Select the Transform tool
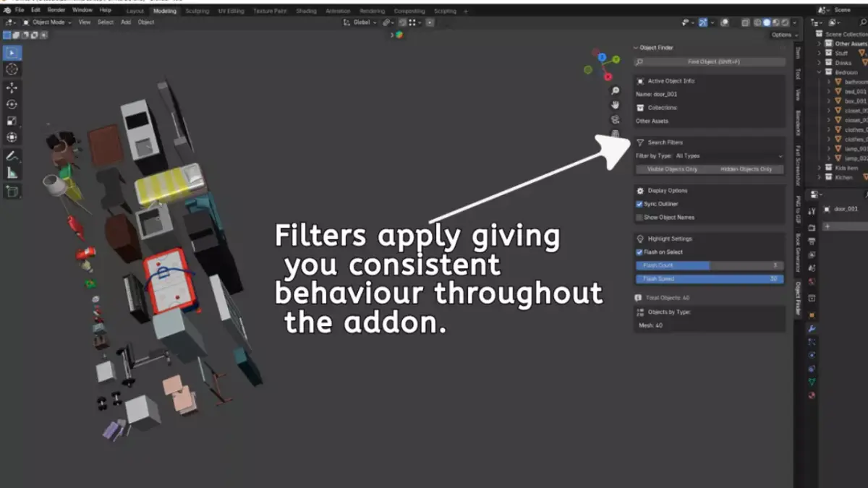The width and height of the screenshot is (868, 488). (12, 137)
